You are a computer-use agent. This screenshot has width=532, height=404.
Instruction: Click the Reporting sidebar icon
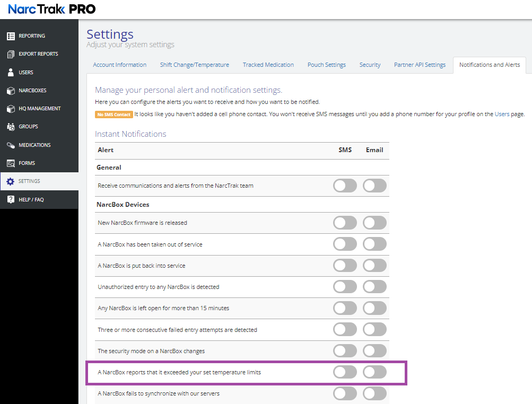coord(11,36)
